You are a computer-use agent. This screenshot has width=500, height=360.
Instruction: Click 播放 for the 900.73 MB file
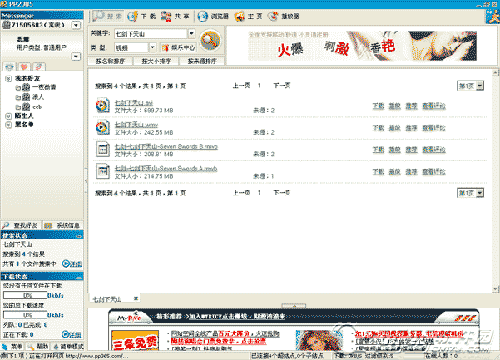coord(395,106)
